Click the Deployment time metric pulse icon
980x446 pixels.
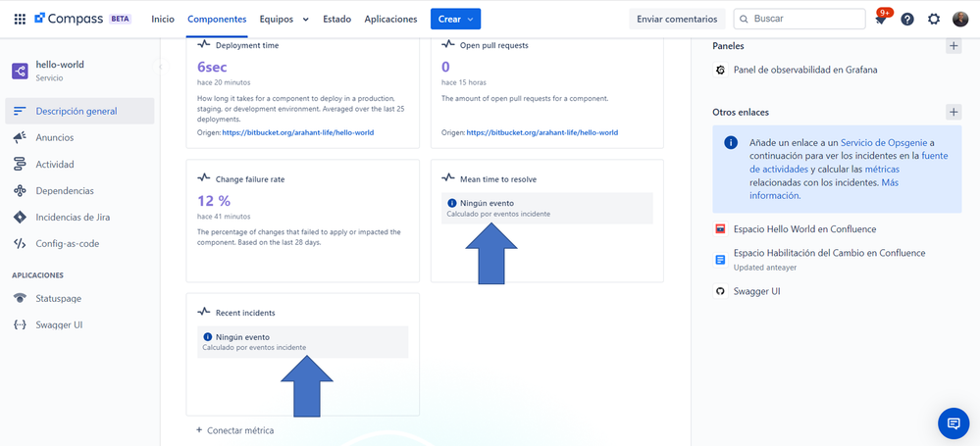(x=204, y=45)
